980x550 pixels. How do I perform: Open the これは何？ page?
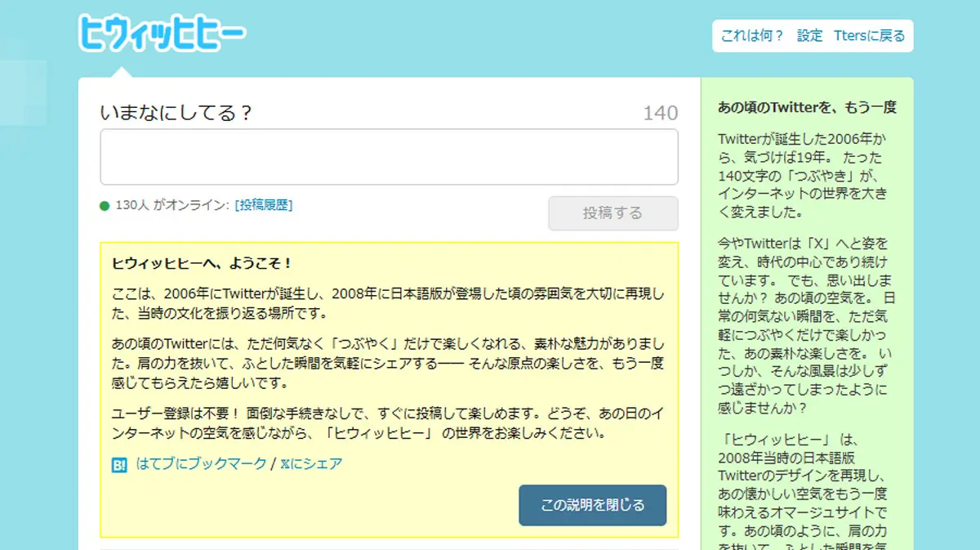(752, 36)
